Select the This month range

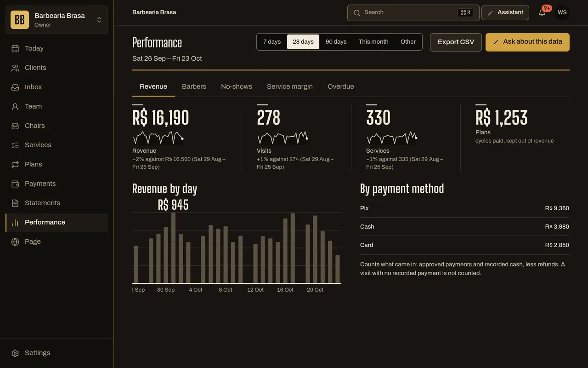(x=373, y=42)
